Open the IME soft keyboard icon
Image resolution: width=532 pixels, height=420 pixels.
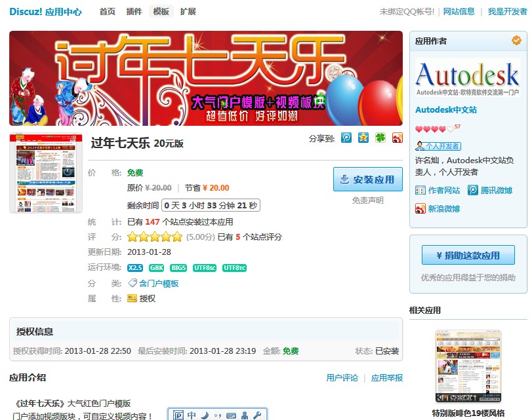[x=231, y=415]
